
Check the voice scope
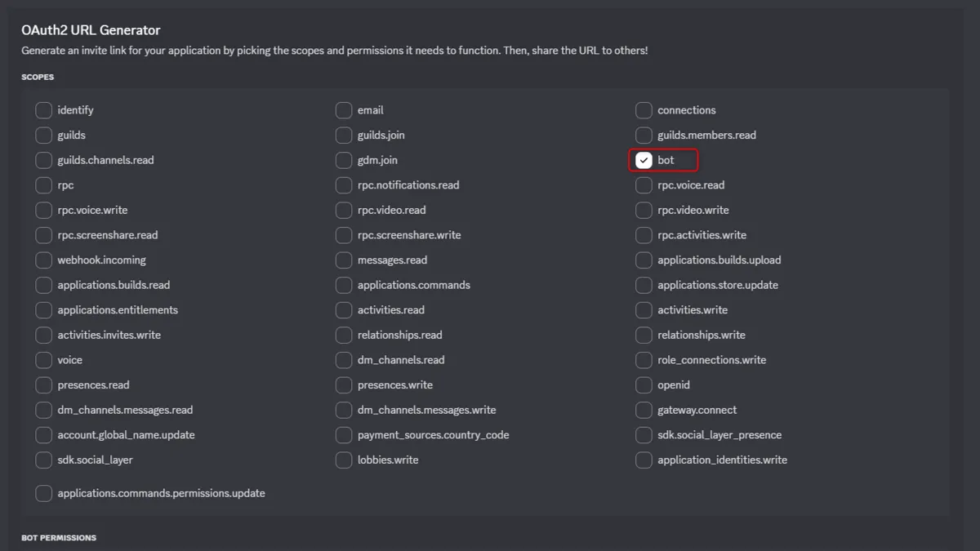(x=43, y=359)
